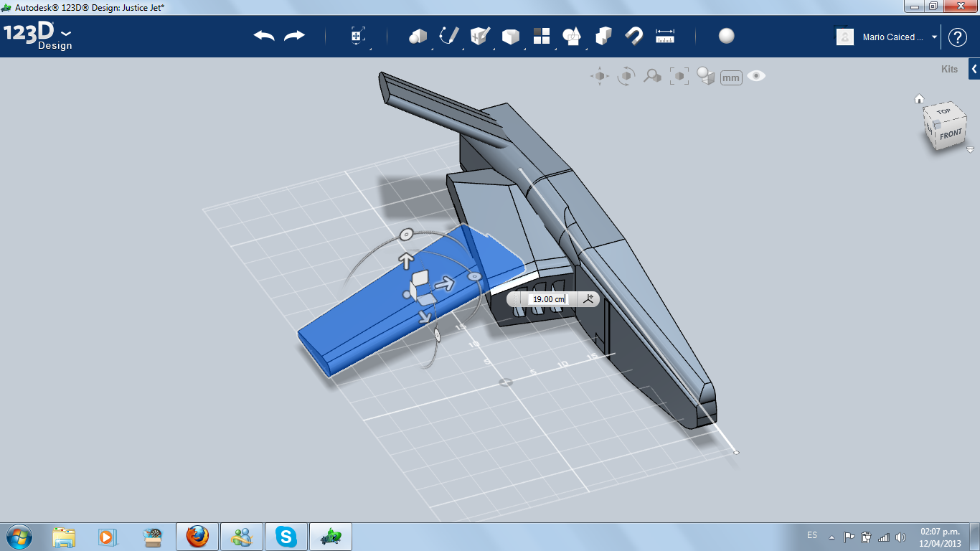Show hidden system tray icons
This screenshot has width=980, height=551.
831,537
